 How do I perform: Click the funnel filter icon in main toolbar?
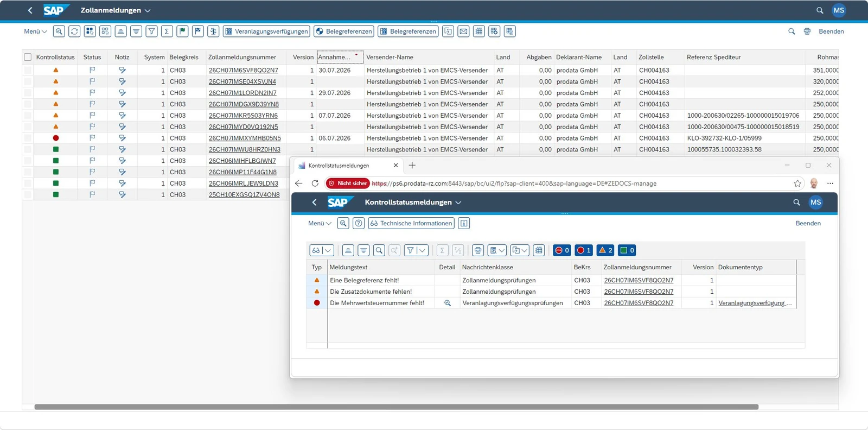(152, 31)
